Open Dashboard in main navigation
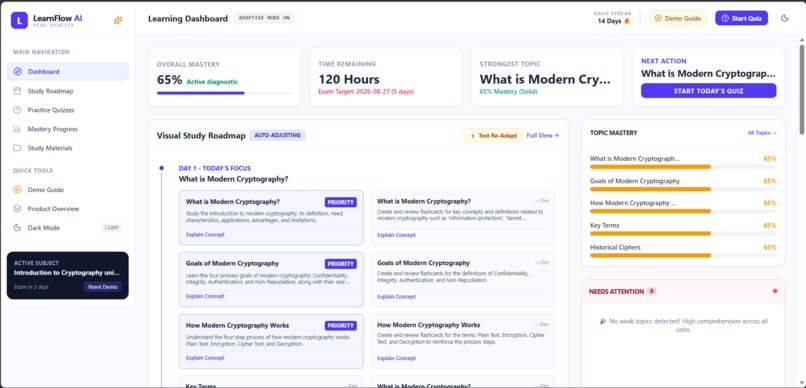The width and height of the screenshot is (806, 388). [68, 71]
